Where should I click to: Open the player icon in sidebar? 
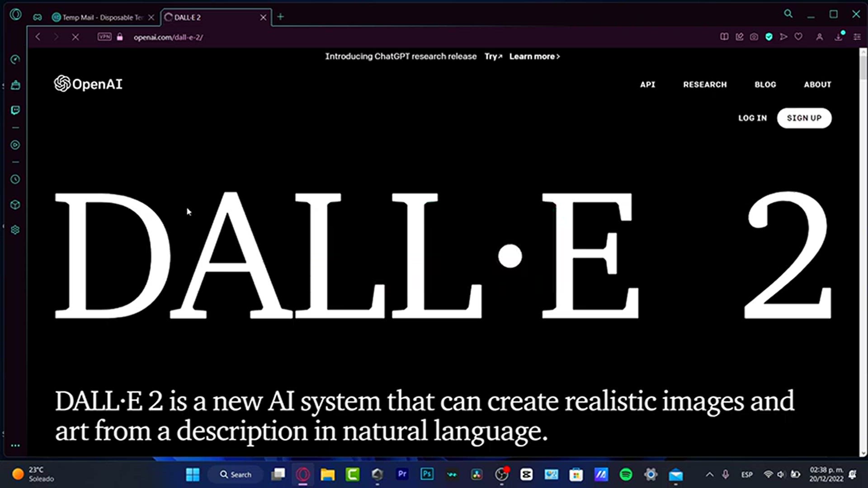point(15,145)
